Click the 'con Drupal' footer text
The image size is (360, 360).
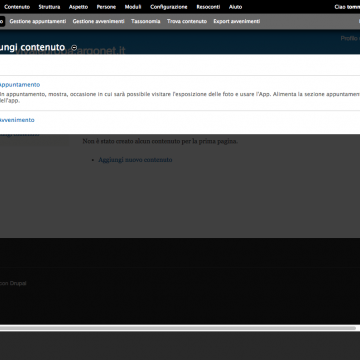tap(13, 283)
